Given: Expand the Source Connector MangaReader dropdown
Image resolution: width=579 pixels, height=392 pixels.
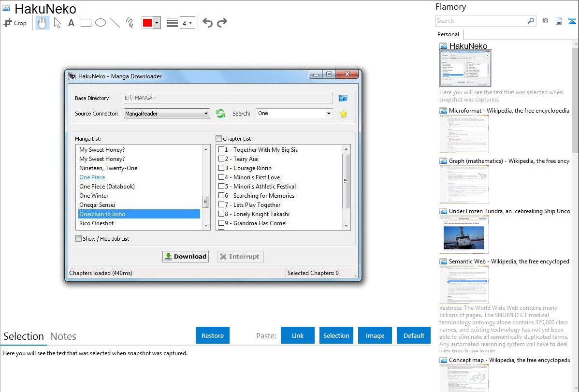Looking at the screenshot, I should [206, 114].
